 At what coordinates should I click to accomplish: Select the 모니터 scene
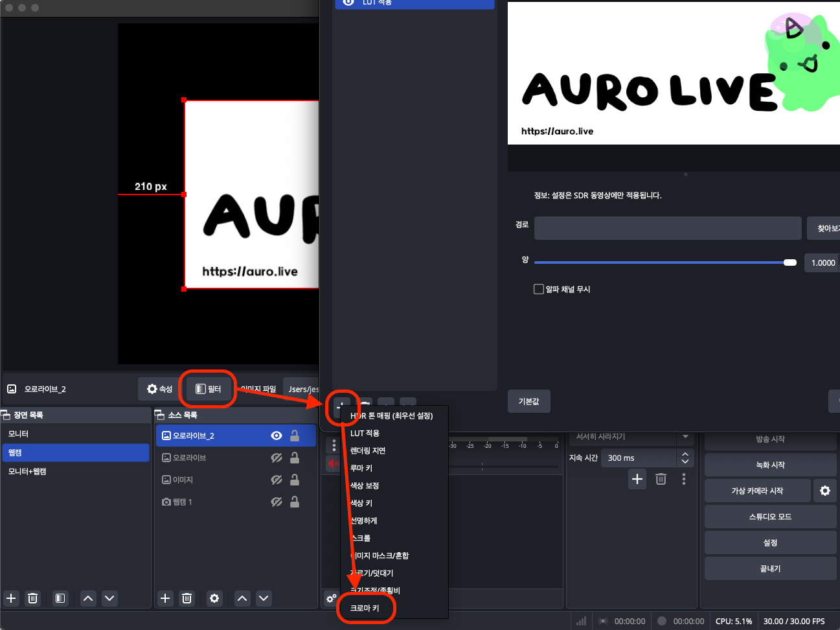[x=76, y=434]
